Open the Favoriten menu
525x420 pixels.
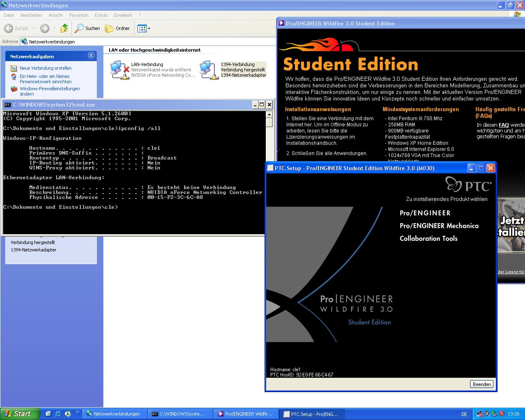79,15
